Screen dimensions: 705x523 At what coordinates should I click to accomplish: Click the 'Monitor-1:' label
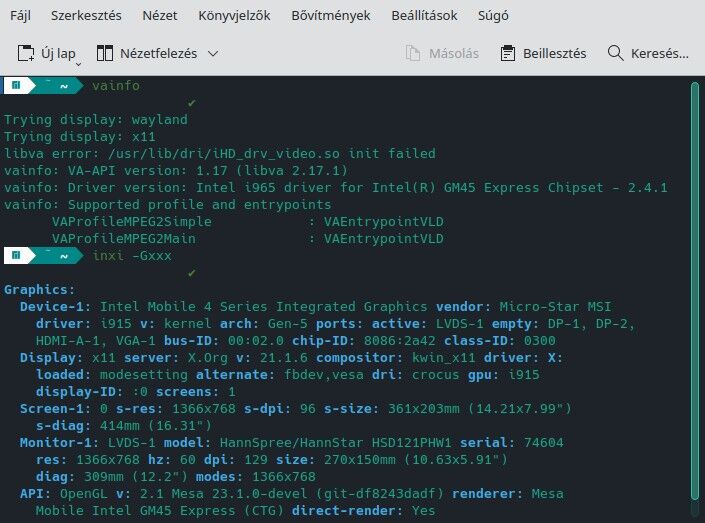(x=59, y=443)
